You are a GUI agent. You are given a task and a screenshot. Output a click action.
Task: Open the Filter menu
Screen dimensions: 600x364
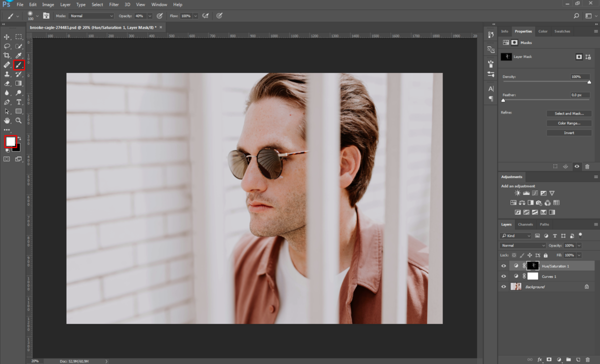pos(114,4)
